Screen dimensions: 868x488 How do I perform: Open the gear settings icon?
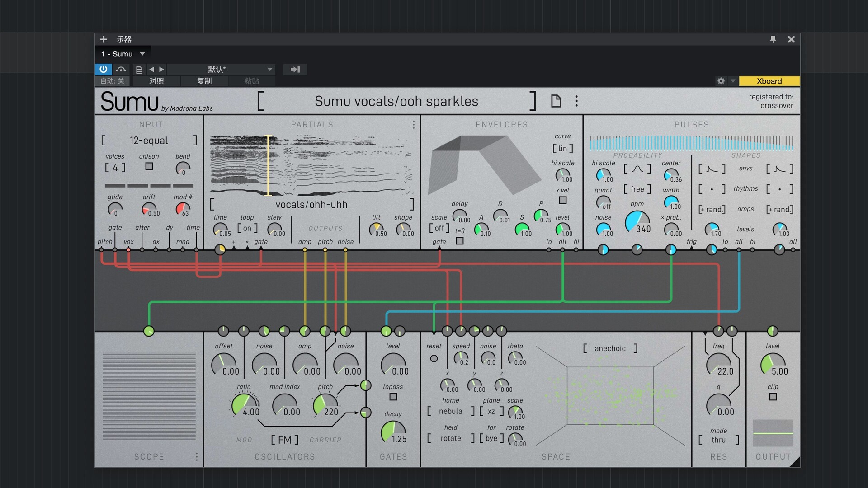721,81
